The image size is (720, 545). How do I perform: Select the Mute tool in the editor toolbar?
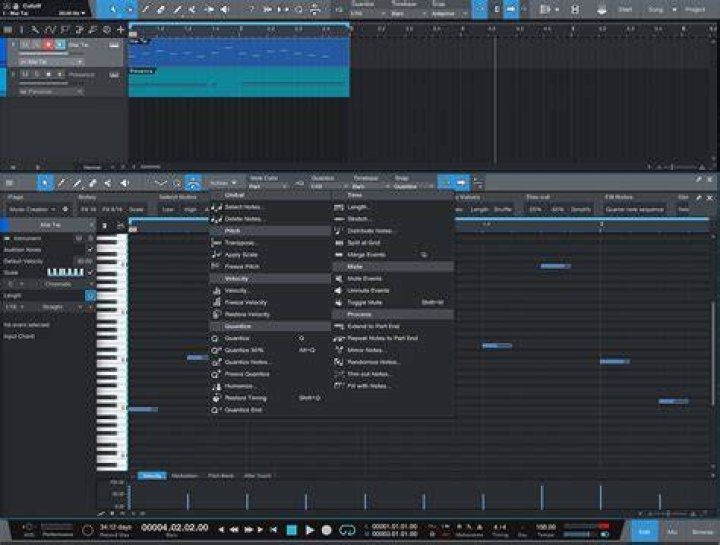pyautogui.click(x=124, y=183)
